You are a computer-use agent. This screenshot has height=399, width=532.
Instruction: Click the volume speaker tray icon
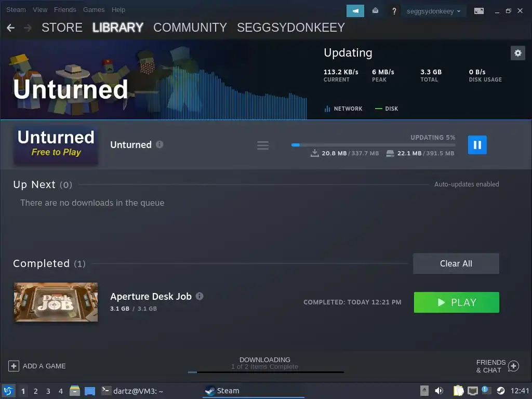point(439,391)
